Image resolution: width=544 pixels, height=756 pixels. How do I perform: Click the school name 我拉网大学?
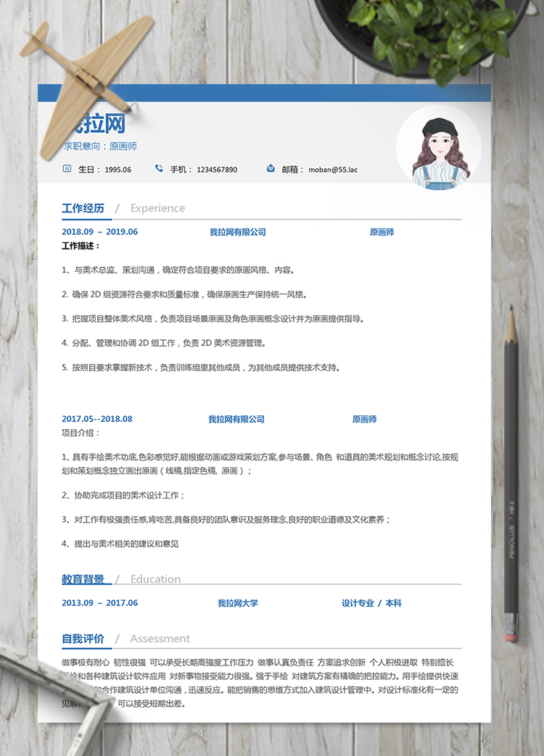pyautogui.click(x=238, y=603)
